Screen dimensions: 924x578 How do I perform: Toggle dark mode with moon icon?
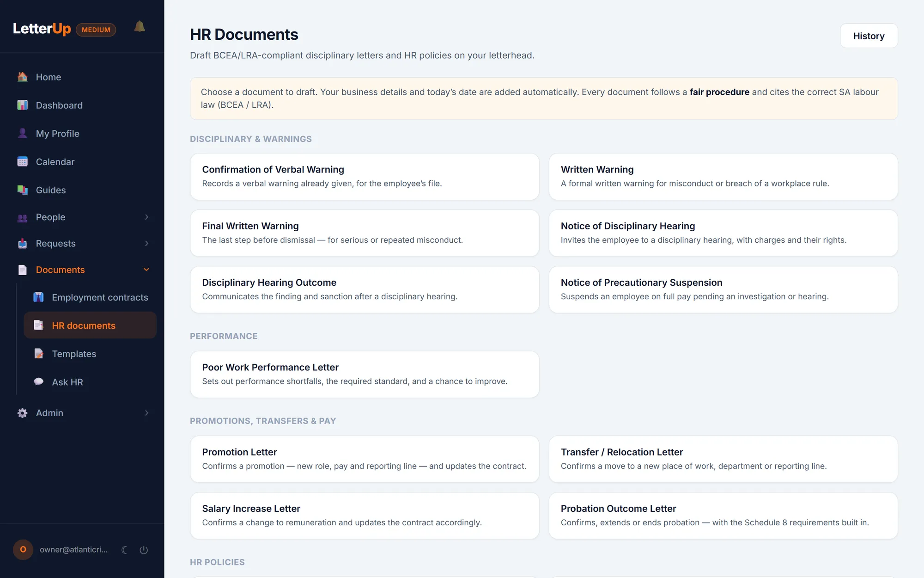tap(124, 550)
